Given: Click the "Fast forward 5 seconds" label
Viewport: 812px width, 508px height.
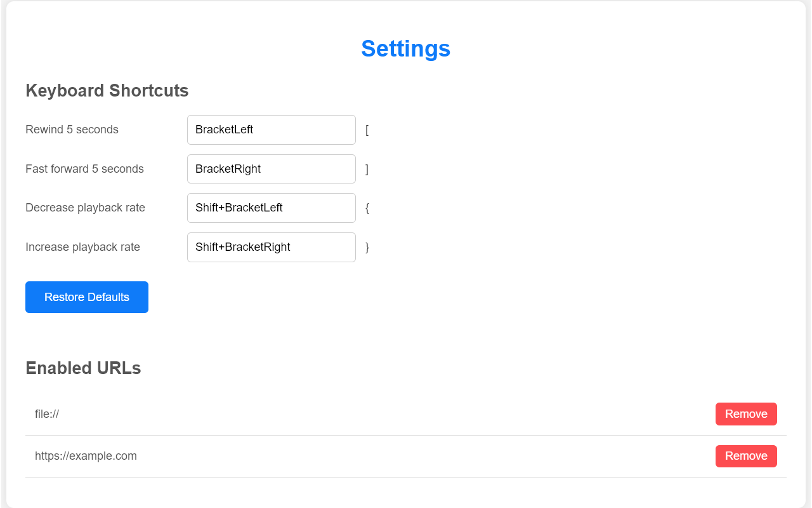Looking at the screenshot, I should coord(84,169).
